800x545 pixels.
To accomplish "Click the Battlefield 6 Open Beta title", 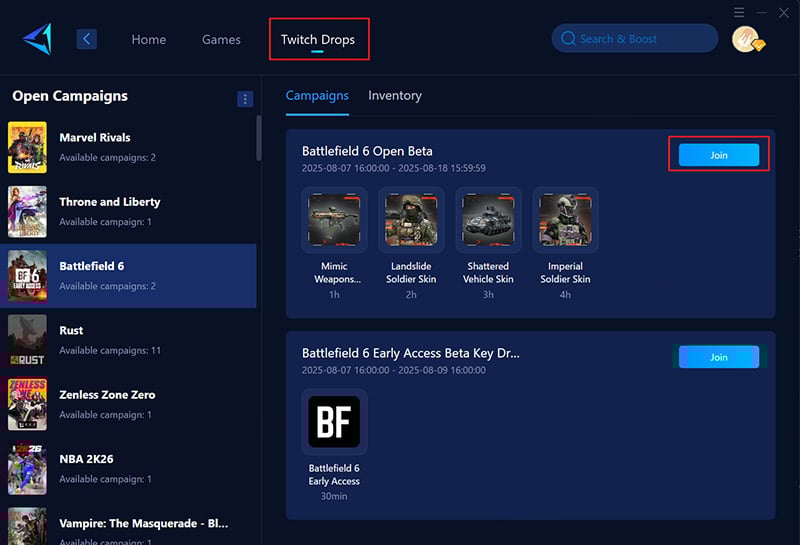I will coord(367,151).
